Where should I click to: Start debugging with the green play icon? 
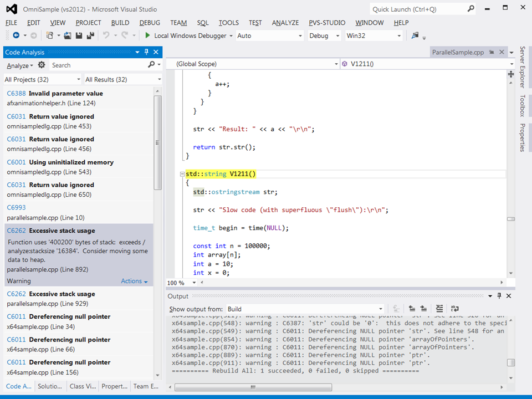147,35
